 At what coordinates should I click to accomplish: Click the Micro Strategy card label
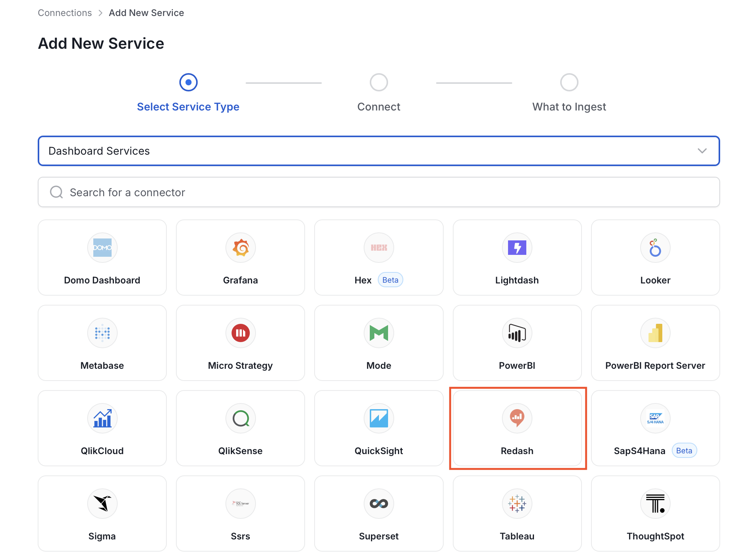[241, 366]
